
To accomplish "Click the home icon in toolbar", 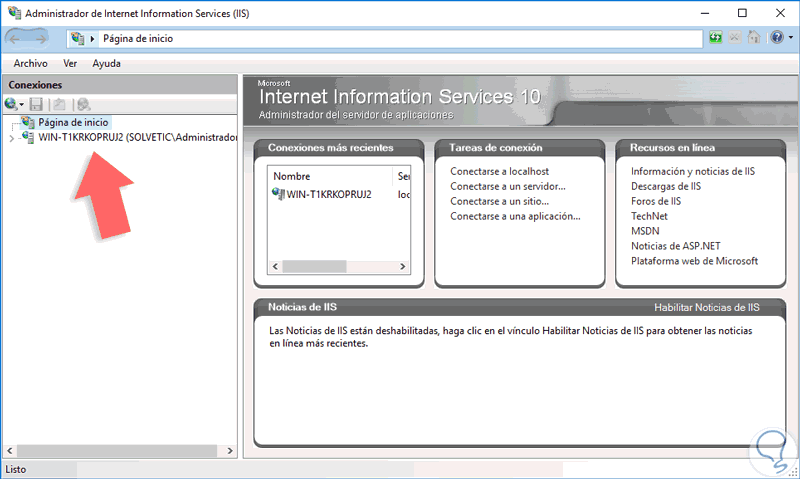I will [754, 37].
